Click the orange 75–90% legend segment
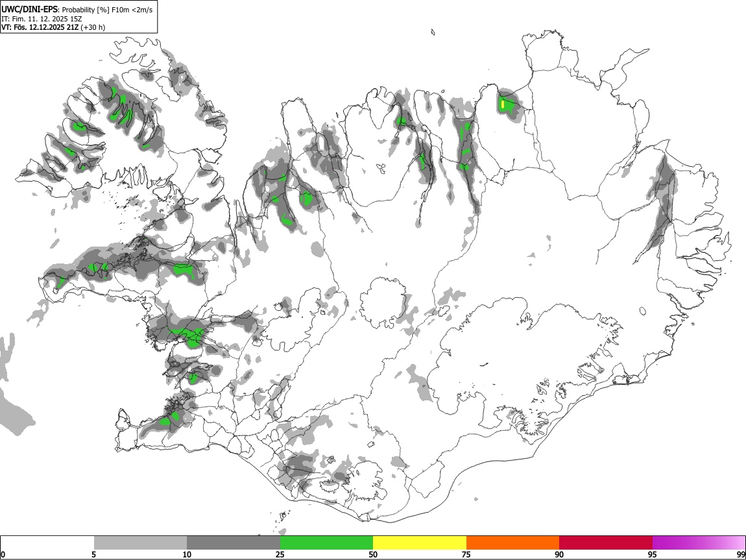Viewport: 746px width, 560px height. (x=513, y=543)
